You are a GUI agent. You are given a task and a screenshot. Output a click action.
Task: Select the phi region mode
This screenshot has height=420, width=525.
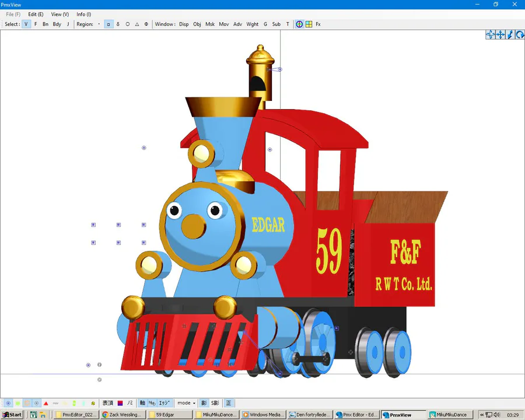146,24
